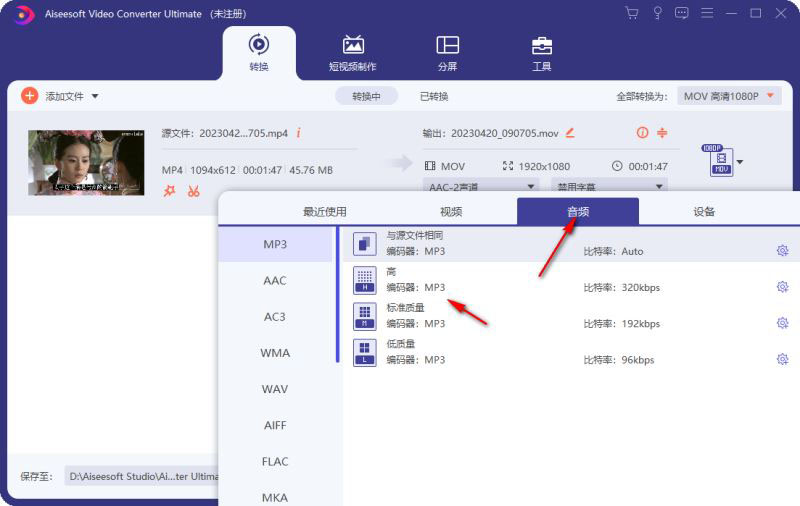Select WMA in the format list
The width and height of the screenshot is (800, 506).
point(275,352)
